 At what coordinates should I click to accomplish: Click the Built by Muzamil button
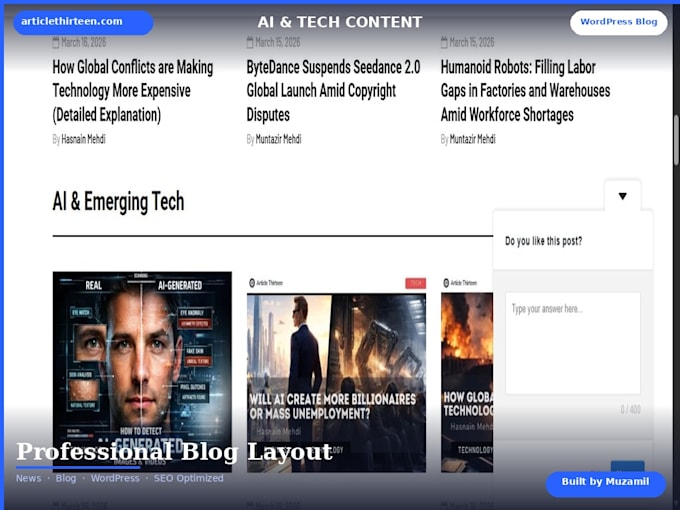coord(605,484)
